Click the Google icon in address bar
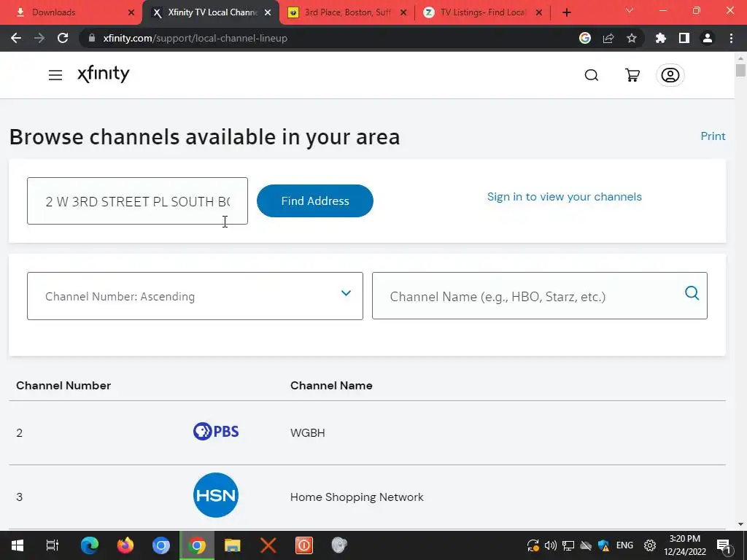Viewport: 747px width, 560px height. click(x=585, y=38)
